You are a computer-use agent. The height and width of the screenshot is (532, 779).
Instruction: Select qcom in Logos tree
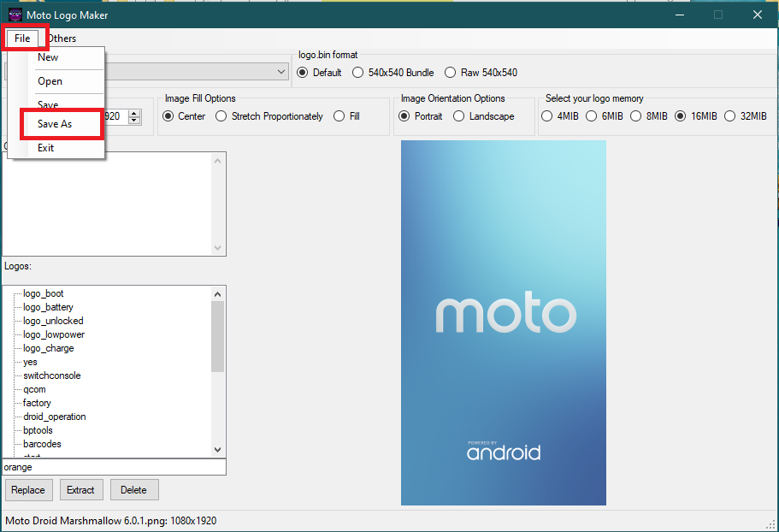pyautogui.click(x=34, y=389)
